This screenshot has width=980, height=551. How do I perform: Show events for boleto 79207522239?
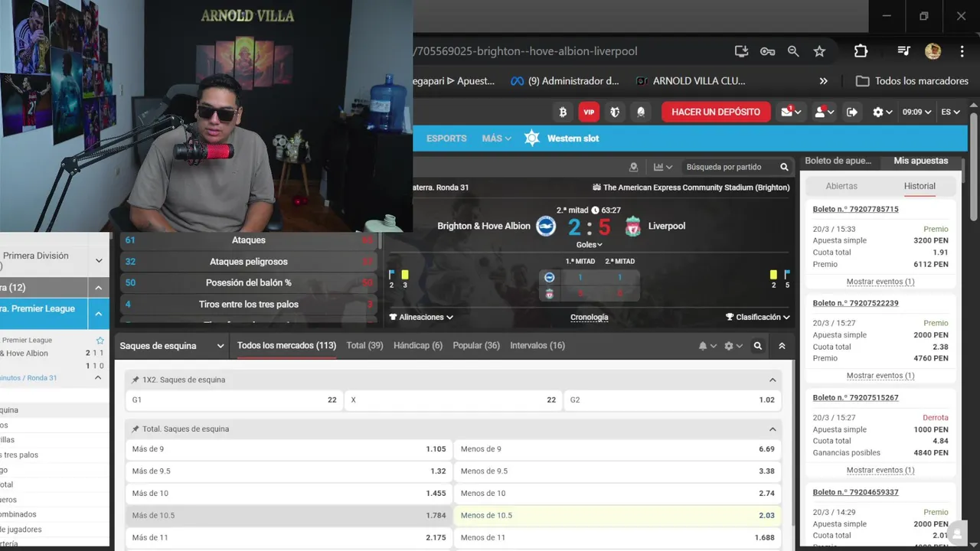(880, 376)
